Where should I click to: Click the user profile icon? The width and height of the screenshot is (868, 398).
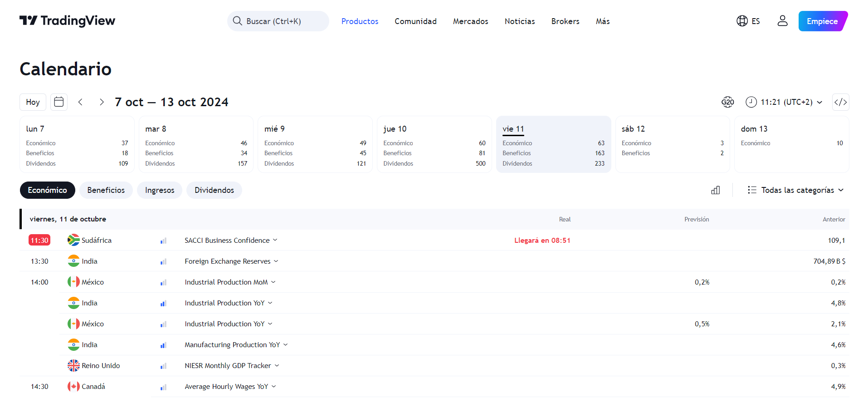coord(782,21)
